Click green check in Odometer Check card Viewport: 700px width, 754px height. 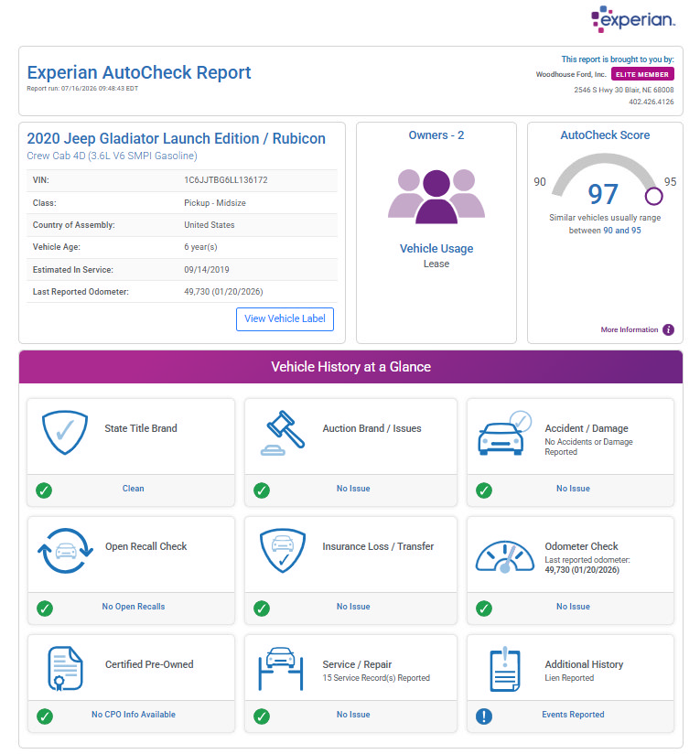[x=484, y=609]
